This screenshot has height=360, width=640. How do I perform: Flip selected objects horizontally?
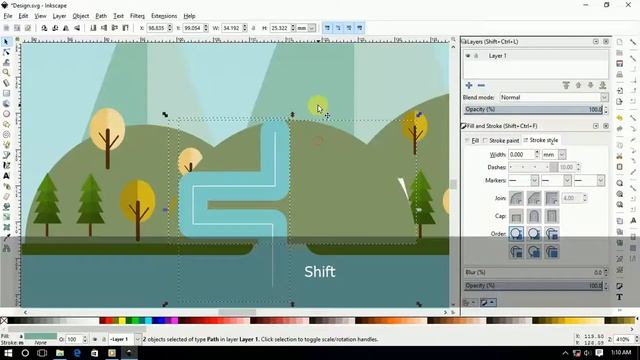click(x=66, y=28)
